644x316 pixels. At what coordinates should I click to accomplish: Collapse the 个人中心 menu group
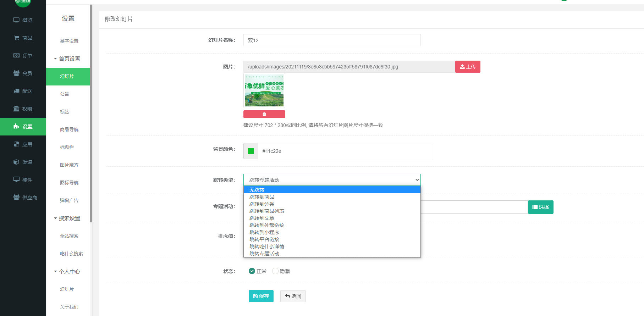[x=67, y=272]
